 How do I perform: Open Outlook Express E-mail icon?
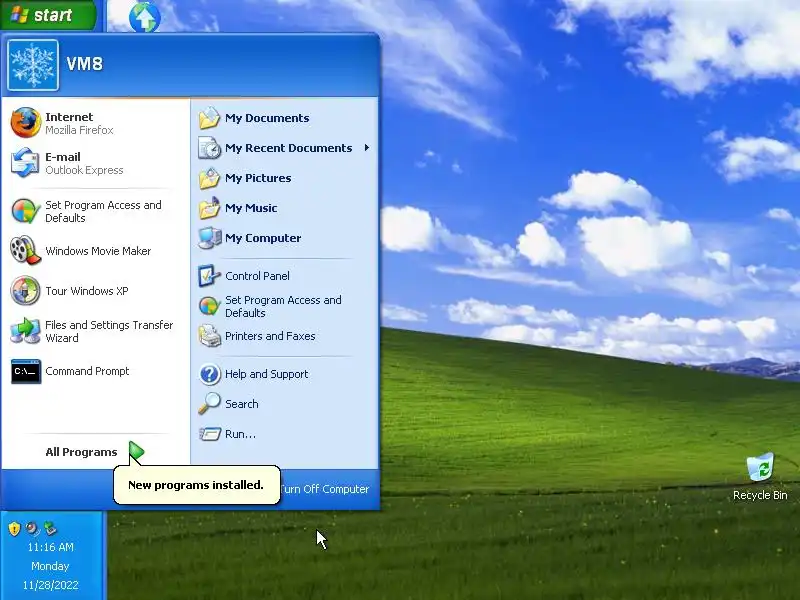[x=26, y=163]
